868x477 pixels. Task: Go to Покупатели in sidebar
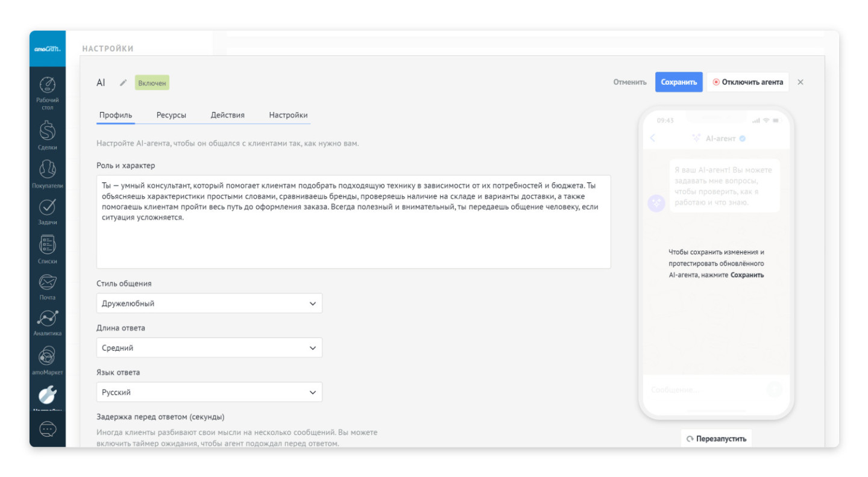(x=47, y=173)
